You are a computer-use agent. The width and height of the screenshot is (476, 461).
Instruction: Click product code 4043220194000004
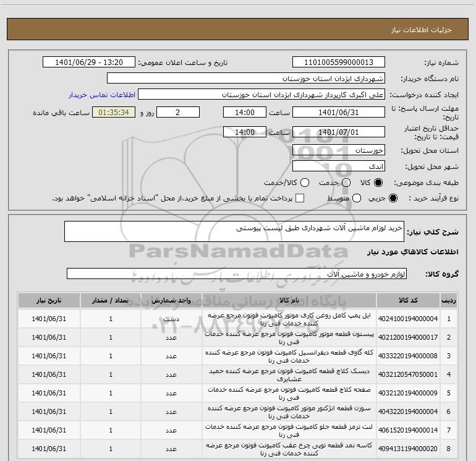[x=408, y=411]
